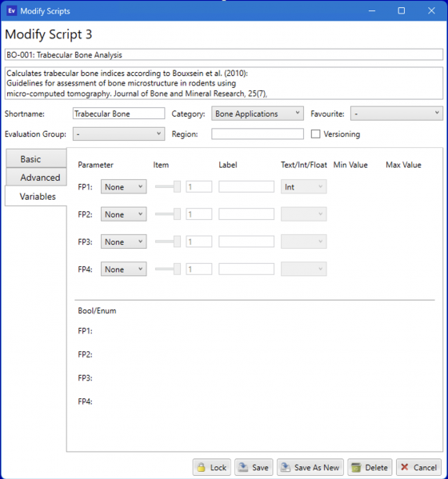Open the FP1 Parameter dropdown
Image resolution: width=448 pixels, height=479 pixels.
[x=123, y=186]
